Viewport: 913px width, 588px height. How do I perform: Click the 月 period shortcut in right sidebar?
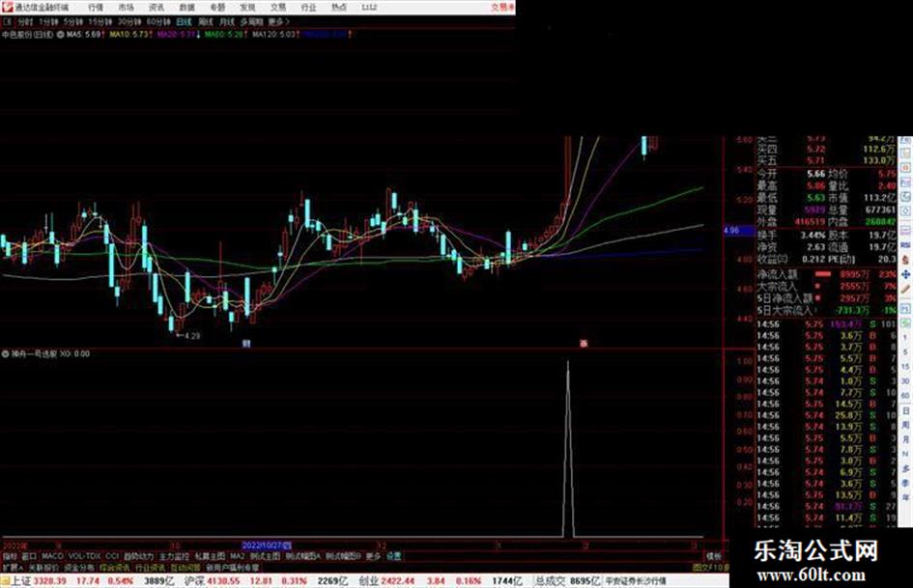click(x=905, y=439)
